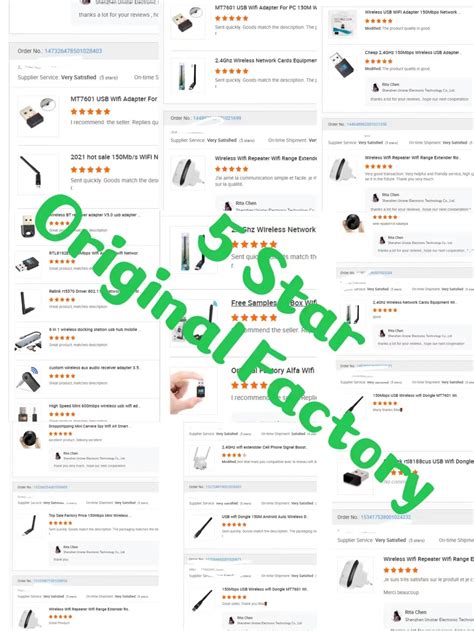Open order number 147326479501028403 link
Image resolution: width=474 pixels, height=631 pixels.
pyautogui.click(x=73, y=51)
